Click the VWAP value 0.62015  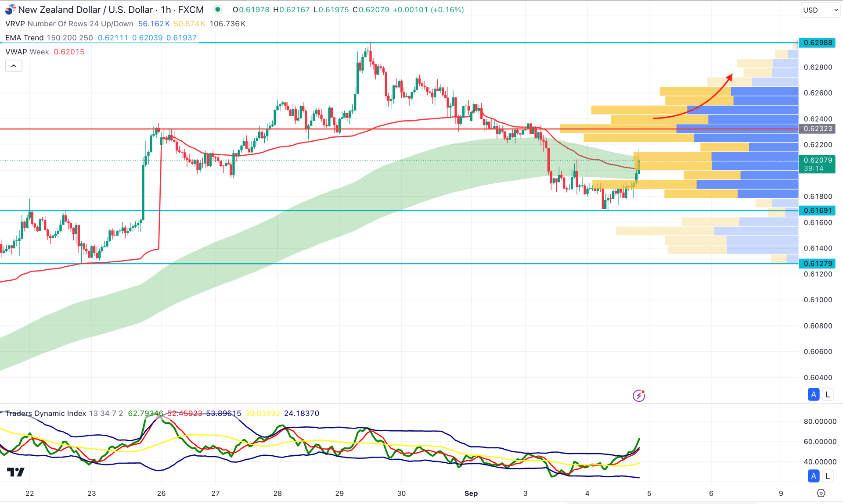69,52
